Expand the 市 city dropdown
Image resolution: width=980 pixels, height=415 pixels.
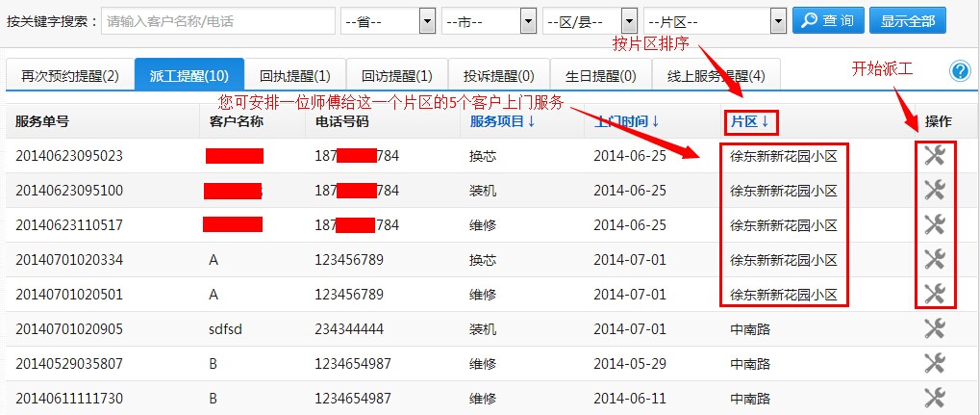(489, 20)
